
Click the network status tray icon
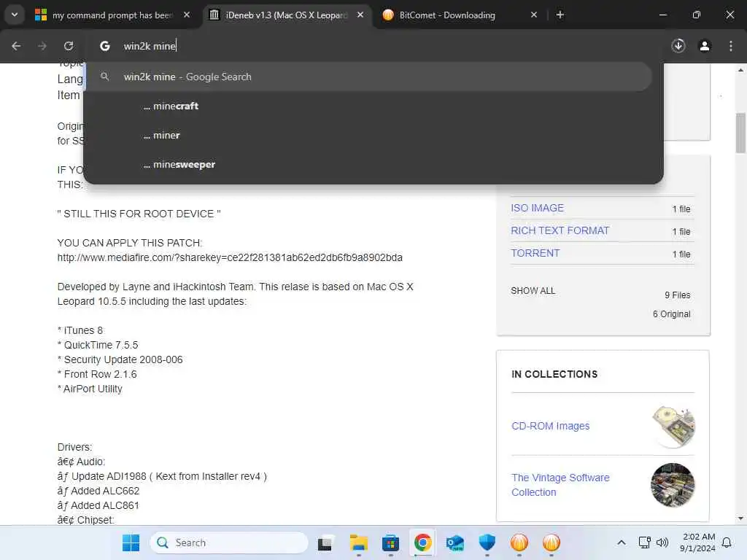[x=644, y=542]
